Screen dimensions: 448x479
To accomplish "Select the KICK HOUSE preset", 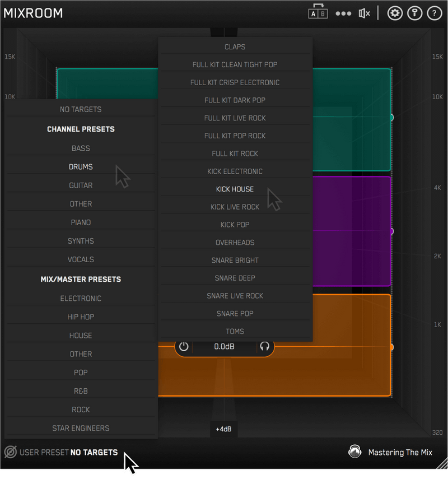I will point(235,189).
